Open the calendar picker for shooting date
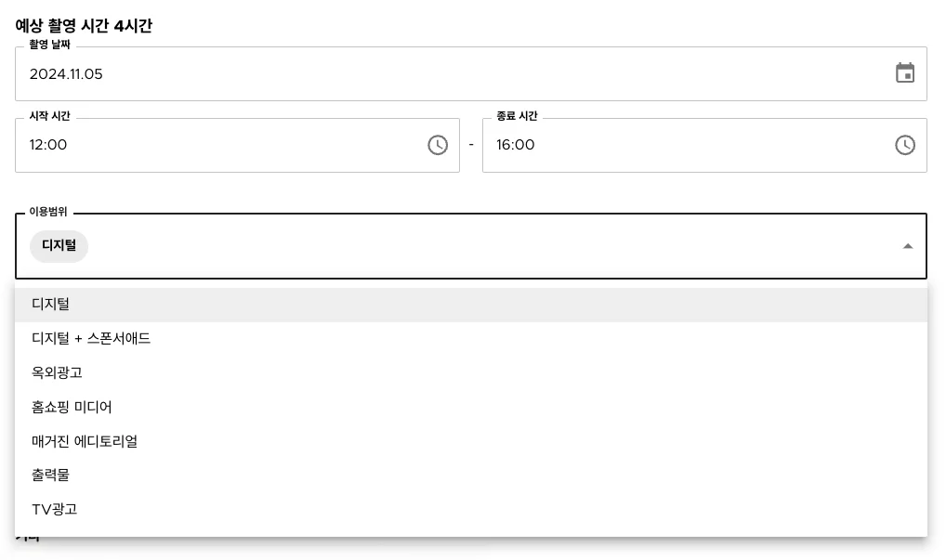946x560 pixels. pyautogui.click(x=904, y=73)
